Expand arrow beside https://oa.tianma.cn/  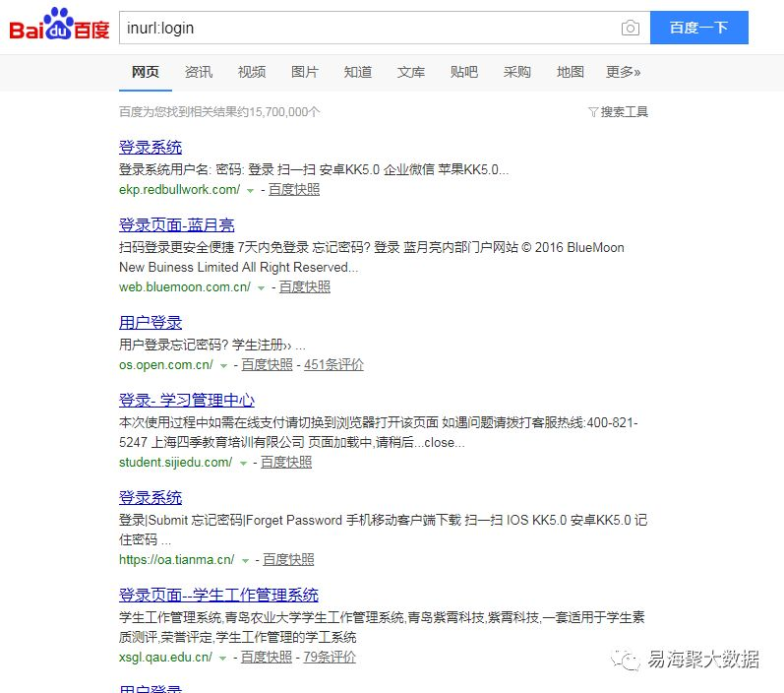245,561
